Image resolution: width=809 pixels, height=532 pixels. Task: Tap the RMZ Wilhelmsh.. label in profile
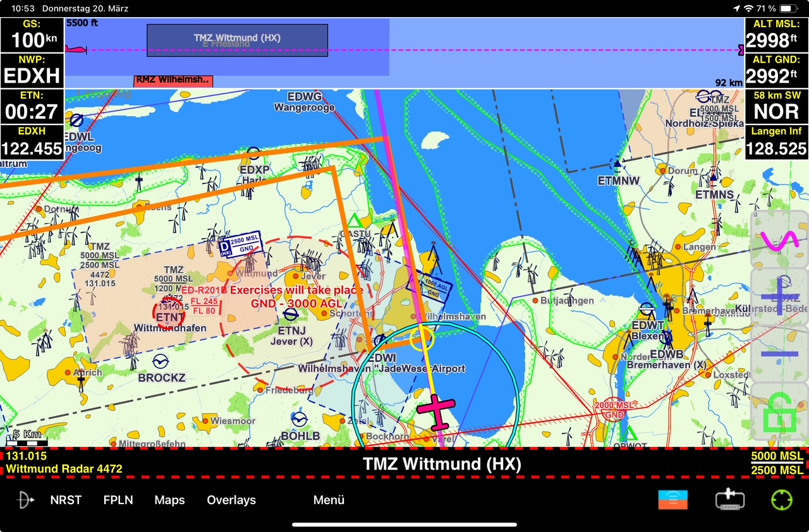173,80
